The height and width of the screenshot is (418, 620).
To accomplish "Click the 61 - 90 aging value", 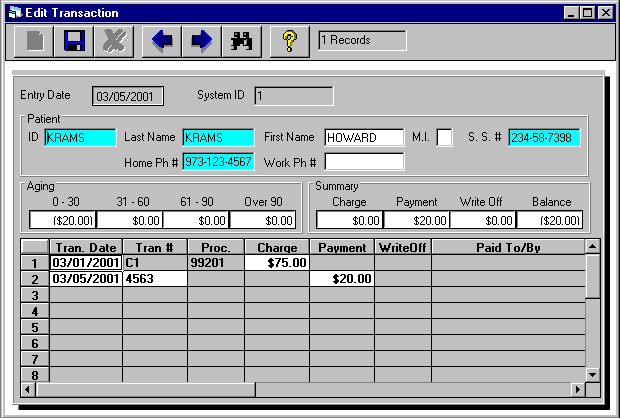I will click(196, 220).
